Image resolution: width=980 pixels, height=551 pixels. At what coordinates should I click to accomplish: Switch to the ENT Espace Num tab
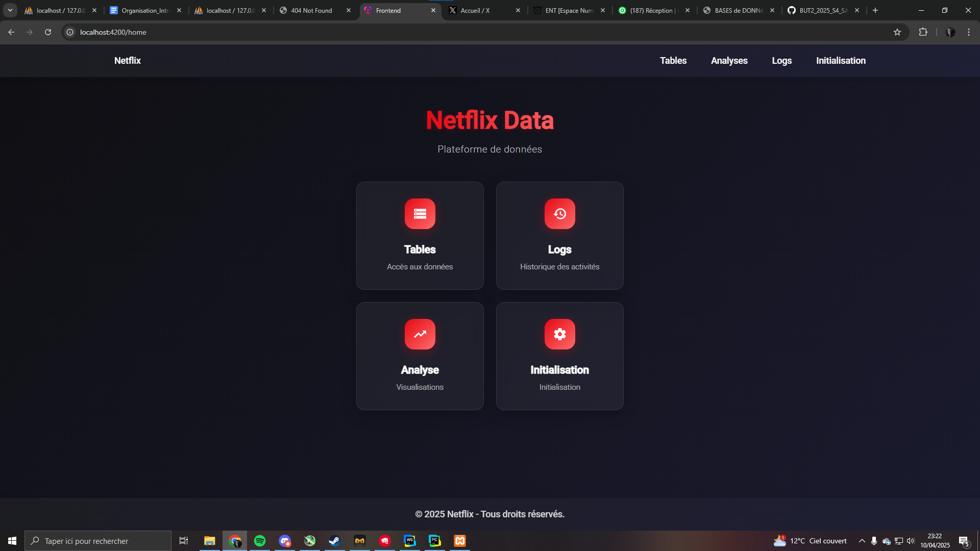pos(570,10)
